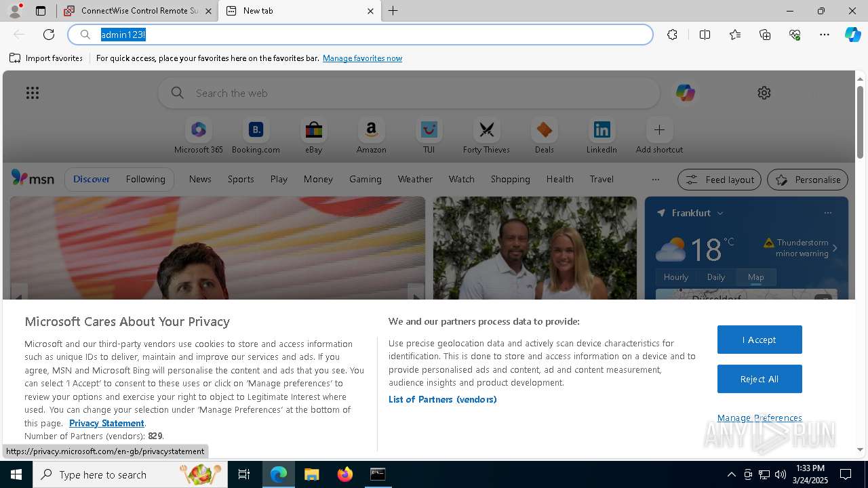868x488 pixels.
Task: Reload the page with the refresh icon
Action: pyautogui.click(x=49, y=35)
